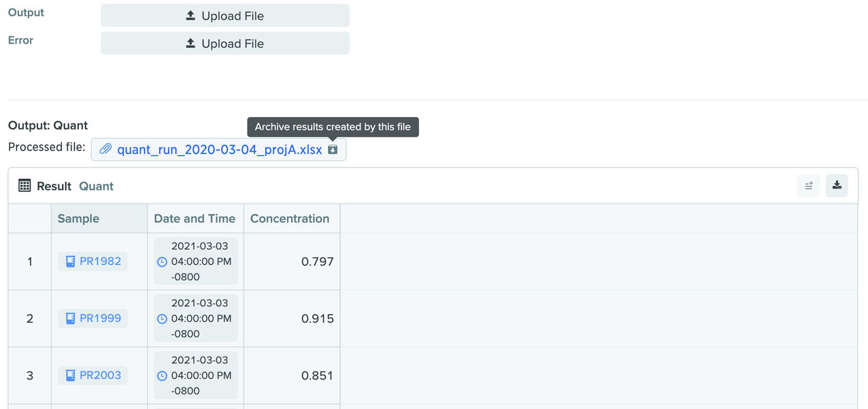Open table column settings icon
The height and width of the screenshot is (409, 868).
[809, 186]
